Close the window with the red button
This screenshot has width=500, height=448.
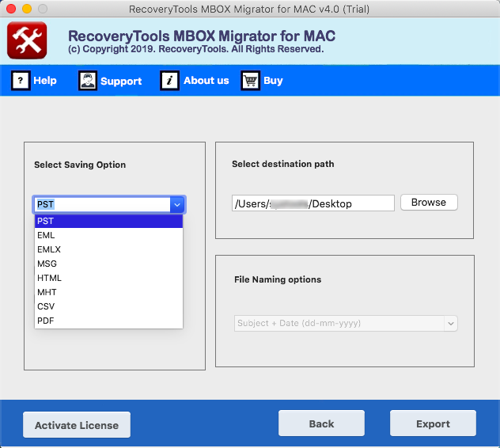point(11,9)
